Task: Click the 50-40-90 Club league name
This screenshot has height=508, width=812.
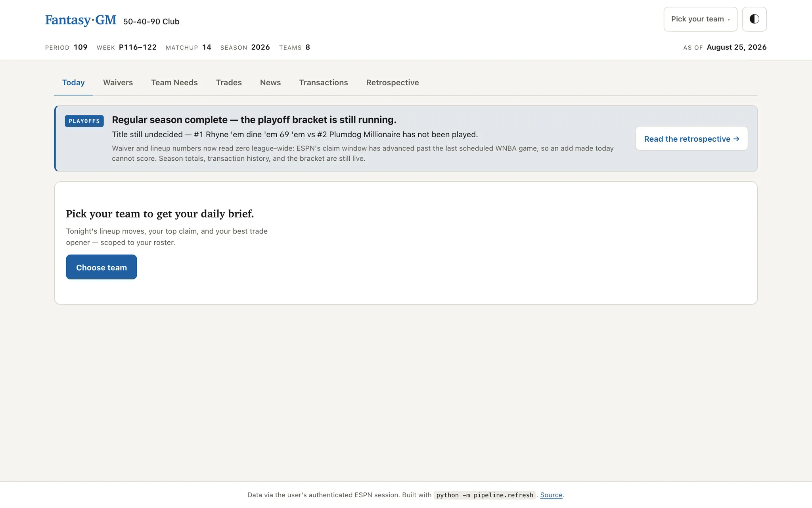Action: click(x=151, y=21)
